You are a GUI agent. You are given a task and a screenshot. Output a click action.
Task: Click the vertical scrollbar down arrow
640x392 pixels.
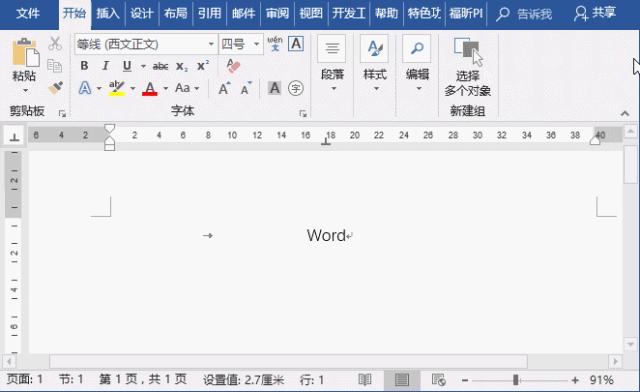631,344
